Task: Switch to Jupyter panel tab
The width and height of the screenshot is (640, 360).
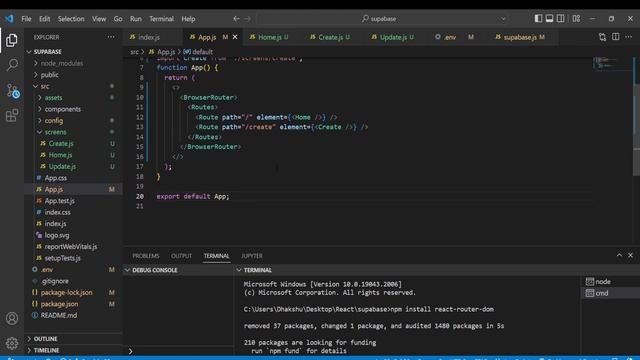Action: tap(252, 256)
